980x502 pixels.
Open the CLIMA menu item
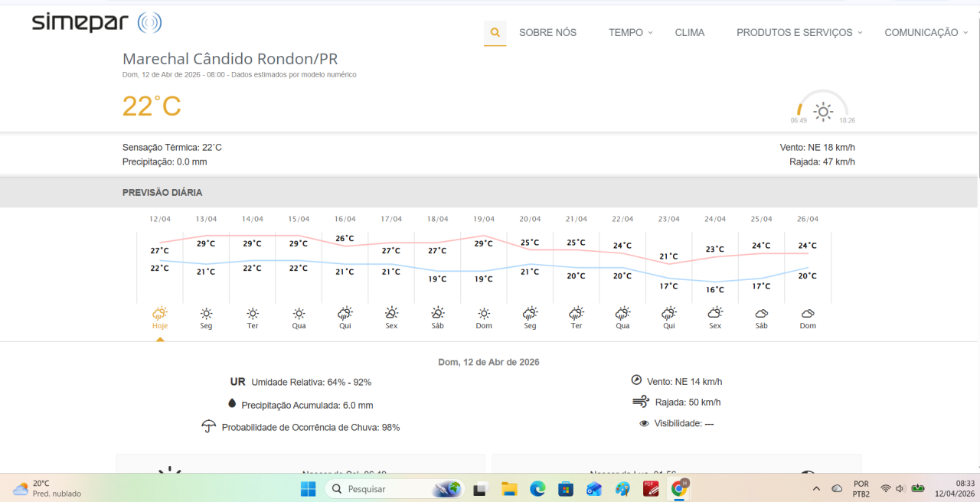pyautogui.click(x=690, y=33)
